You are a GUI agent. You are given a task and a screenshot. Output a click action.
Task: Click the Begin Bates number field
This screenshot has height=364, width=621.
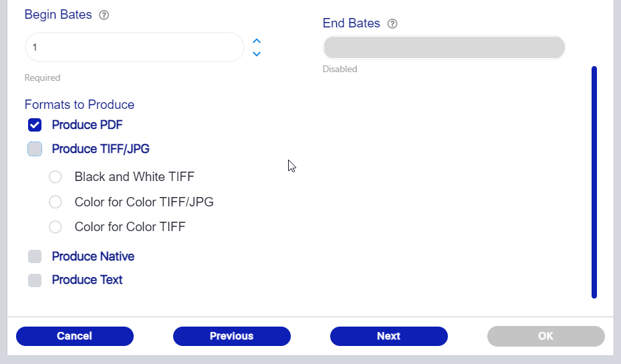tap(134, 47)
